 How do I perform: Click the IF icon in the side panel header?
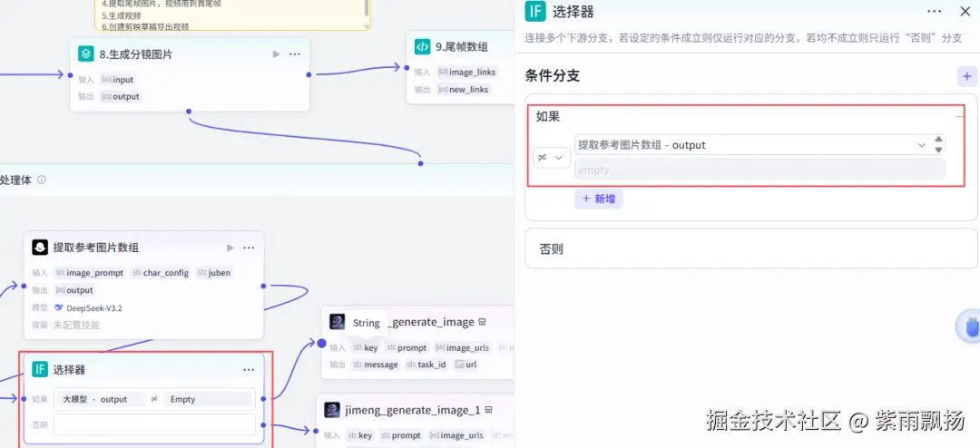point(535,11)
